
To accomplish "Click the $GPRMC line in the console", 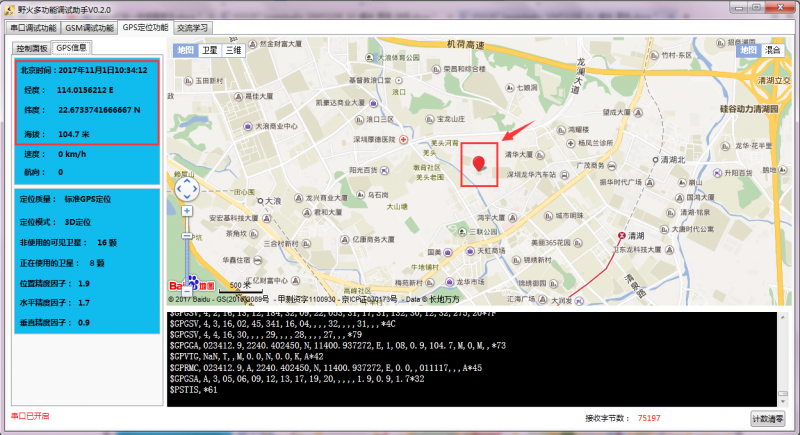I will pos(326,368).
